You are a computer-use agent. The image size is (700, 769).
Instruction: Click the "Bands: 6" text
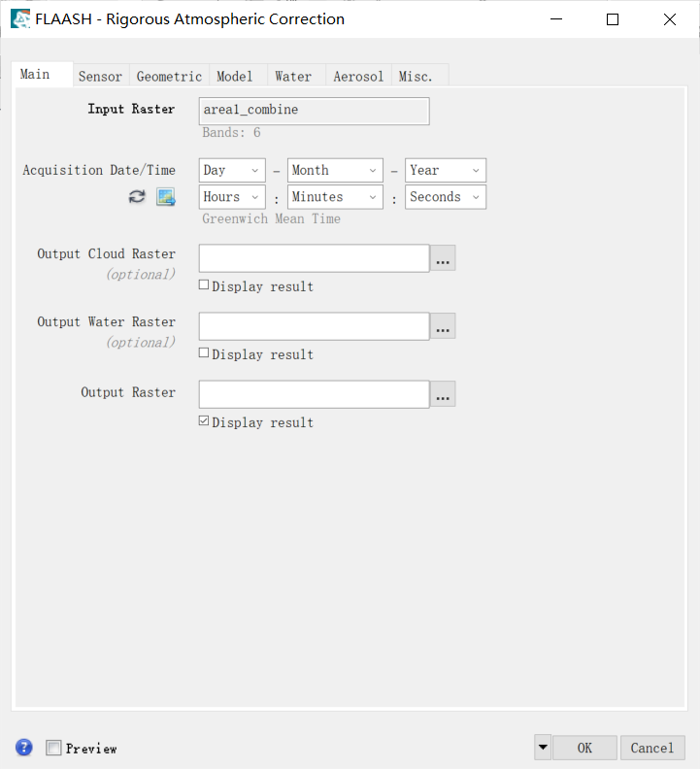tap(231, 132)
